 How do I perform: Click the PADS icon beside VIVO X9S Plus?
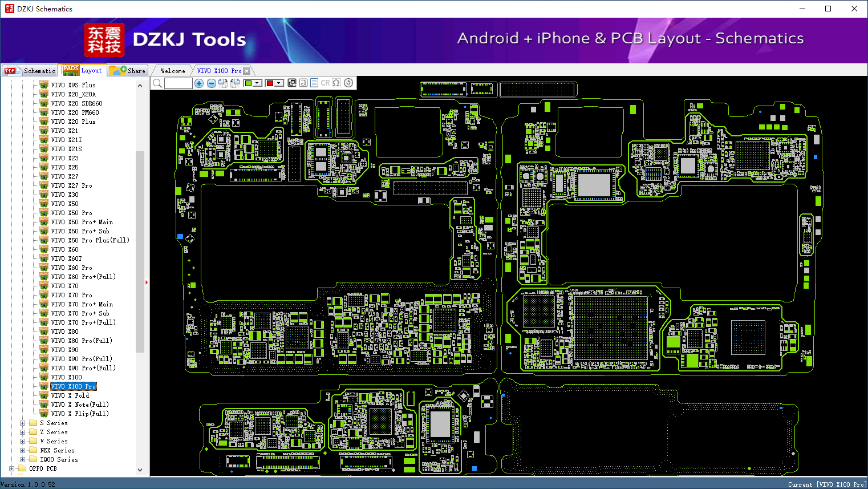click(x=44, y=85)
